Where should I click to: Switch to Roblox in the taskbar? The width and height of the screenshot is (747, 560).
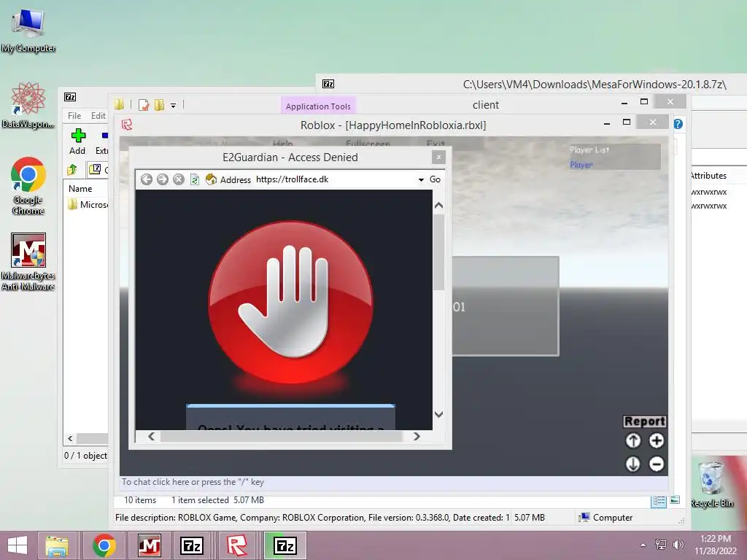(x=237, y=545)
